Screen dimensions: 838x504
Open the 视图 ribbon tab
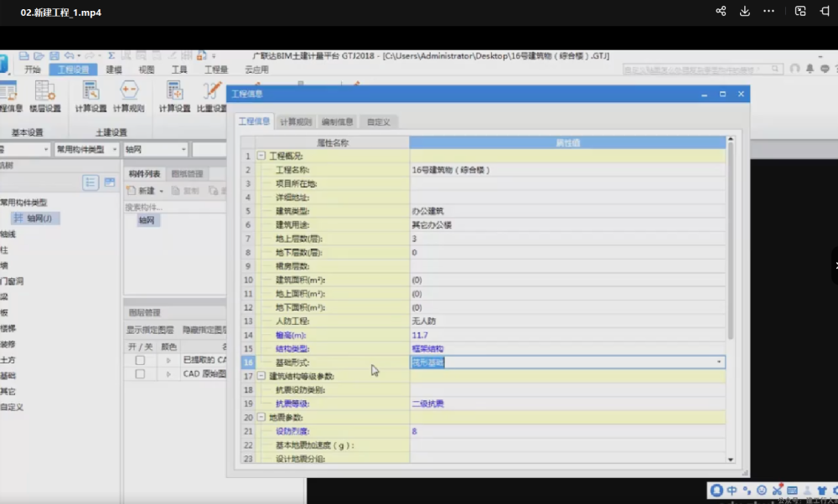pos(147,69)
